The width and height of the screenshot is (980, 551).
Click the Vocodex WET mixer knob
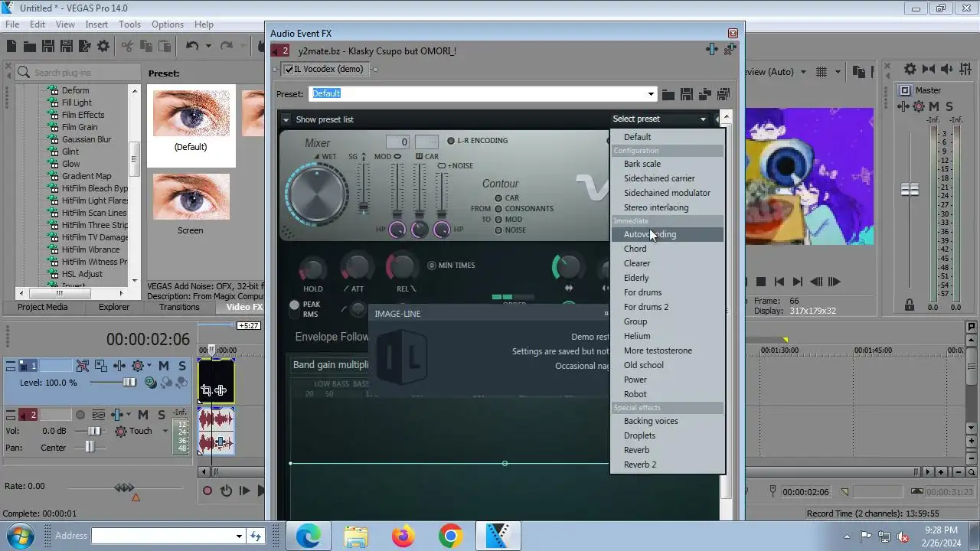(317, 194)
